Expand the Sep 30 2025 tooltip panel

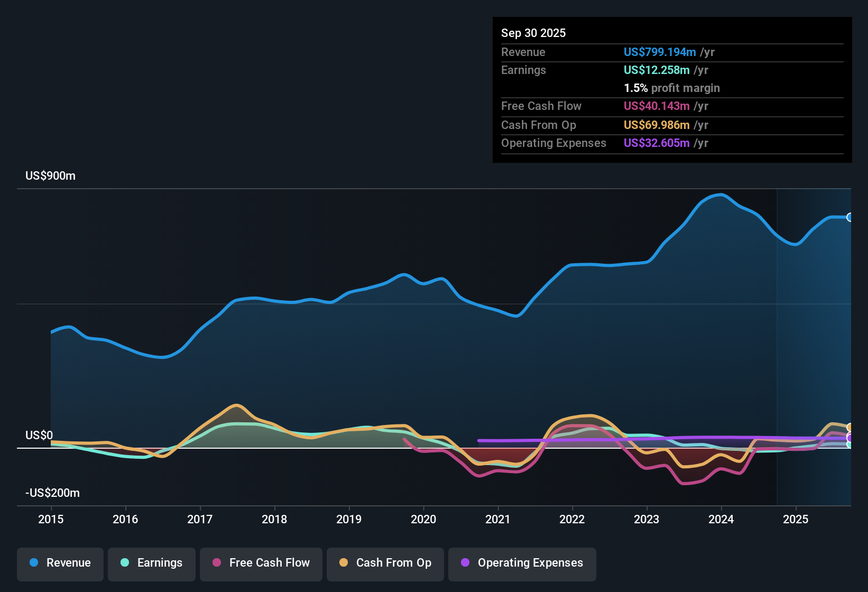click(671, 90)
